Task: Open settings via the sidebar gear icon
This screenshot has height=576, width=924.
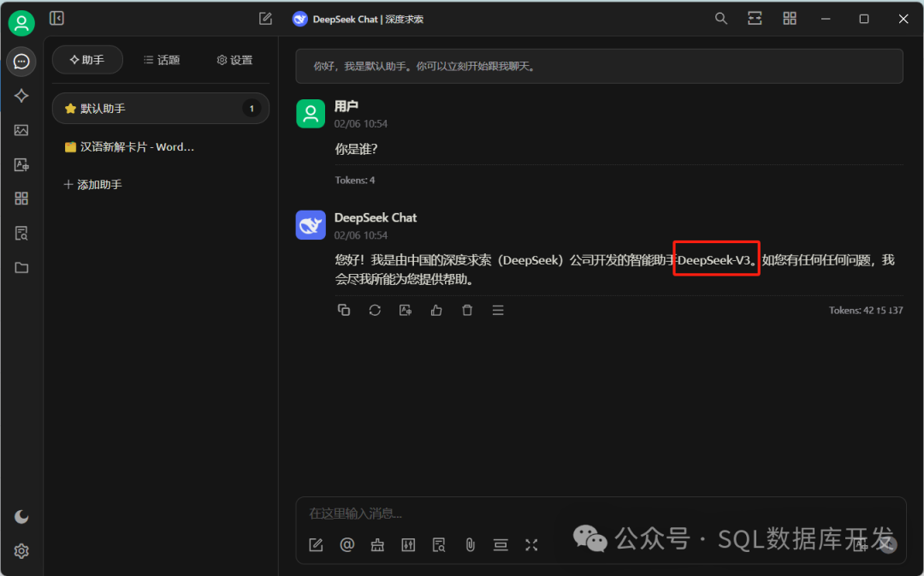Action: tap(21, 551)
